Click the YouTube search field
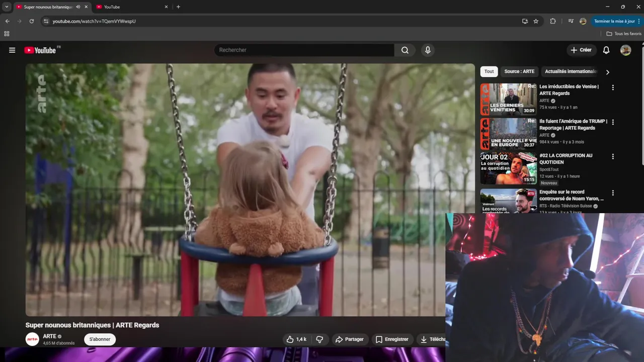The width and height of the screenshot is (644, 362). tap(304, 50)
